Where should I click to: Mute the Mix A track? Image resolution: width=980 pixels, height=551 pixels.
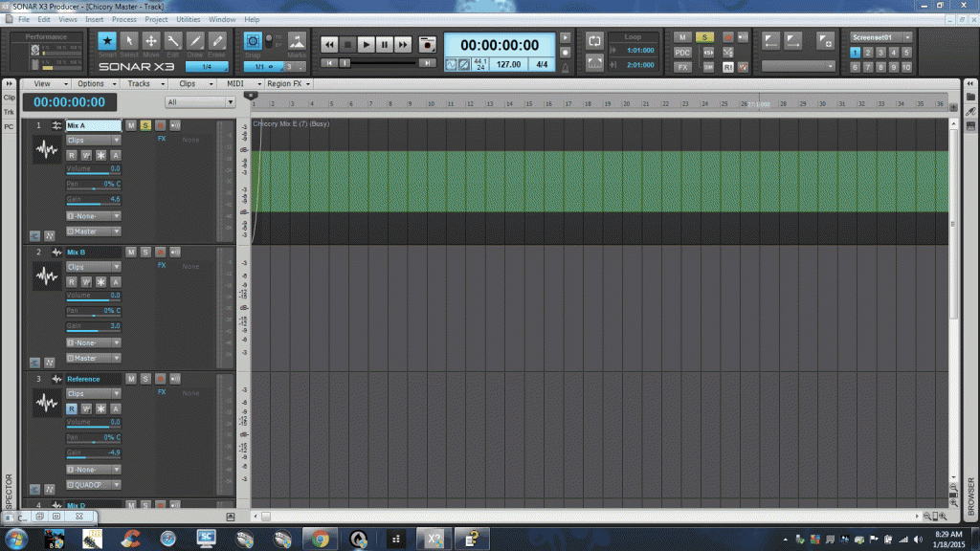(131, 125)
